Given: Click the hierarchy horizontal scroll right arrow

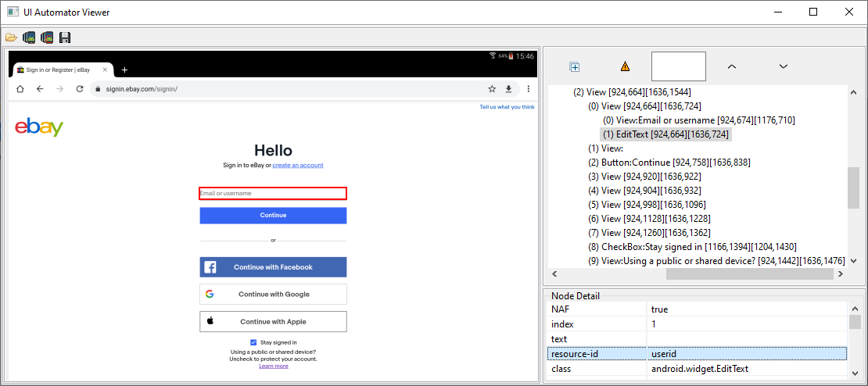Looking at the screenshot, I should pos(841,273).
